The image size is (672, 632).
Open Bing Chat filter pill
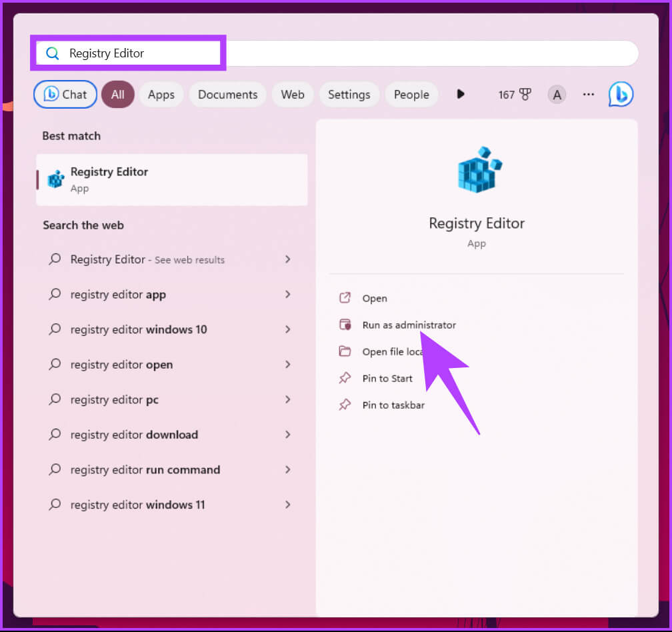65,94
